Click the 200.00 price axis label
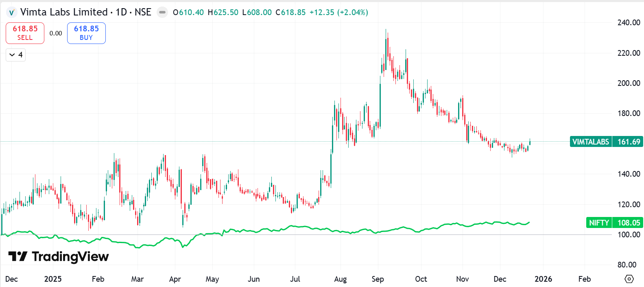The image size is (644, 287). 629,83
